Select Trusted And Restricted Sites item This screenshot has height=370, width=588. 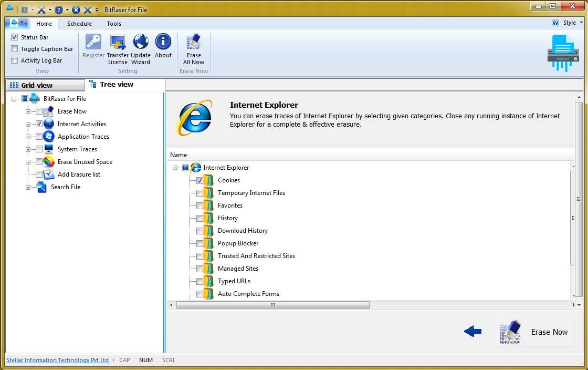point(256,256)
